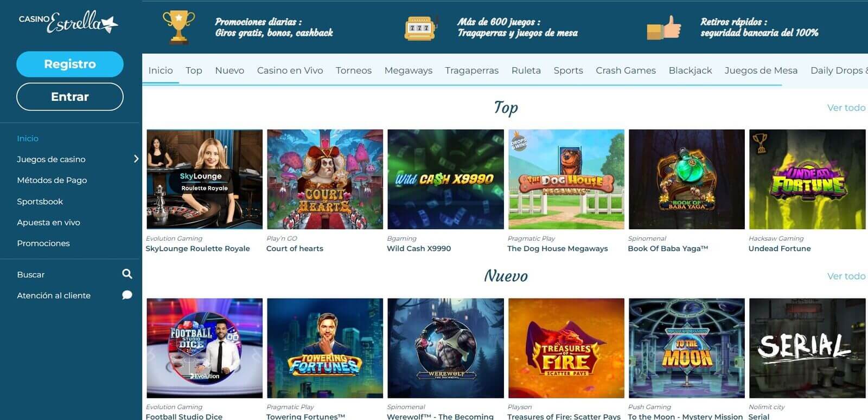Launch the Treasures of Fire game thumbnail
868x420 pixels.
(566, 348)
